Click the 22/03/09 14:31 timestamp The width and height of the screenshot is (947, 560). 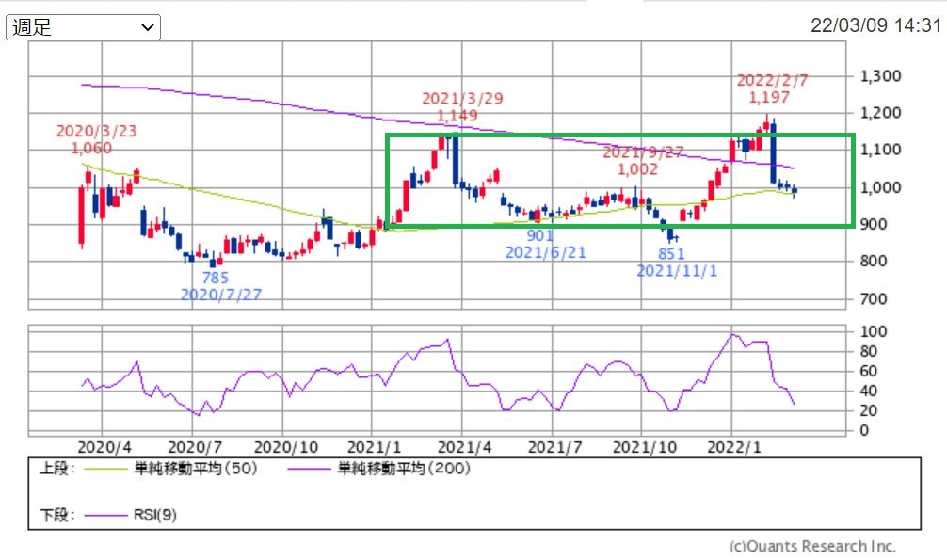[875, 25]
